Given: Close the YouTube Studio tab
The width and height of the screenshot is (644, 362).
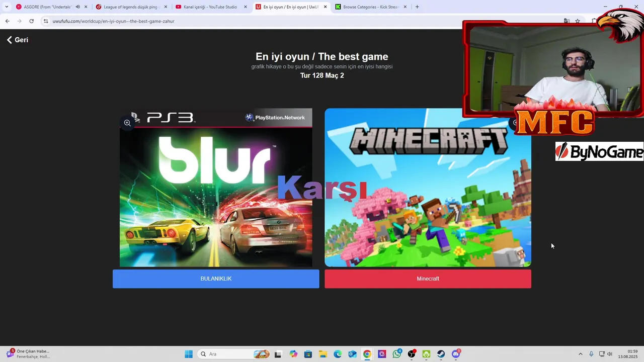Looking at the screenshot, I should pyautogui.click(x=246, y=7).
